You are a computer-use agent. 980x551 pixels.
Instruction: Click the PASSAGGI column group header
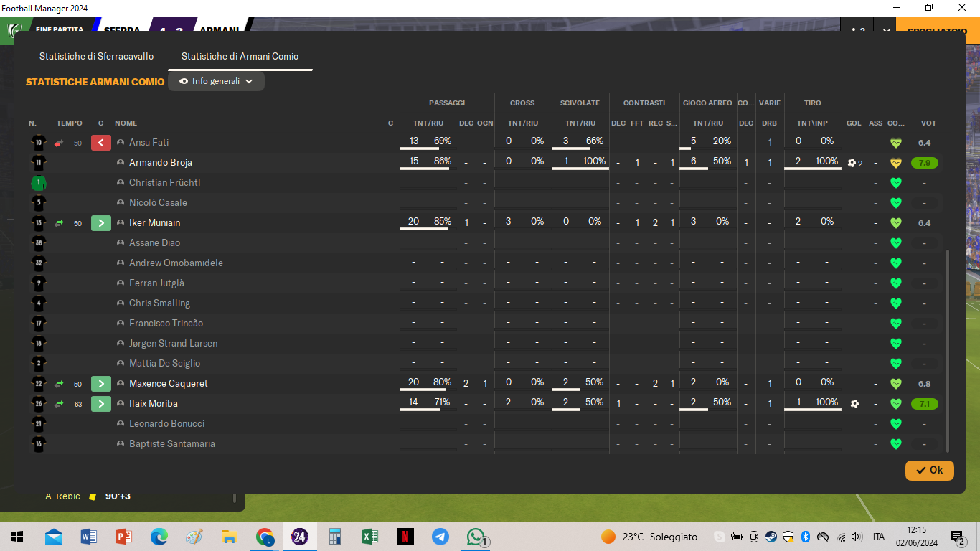coord(447,103)
